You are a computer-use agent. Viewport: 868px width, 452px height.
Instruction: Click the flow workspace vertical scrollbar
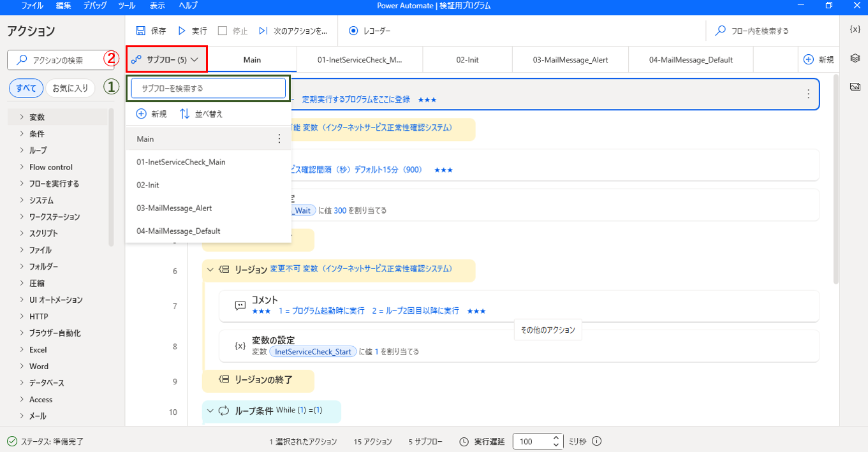[835, 180]
